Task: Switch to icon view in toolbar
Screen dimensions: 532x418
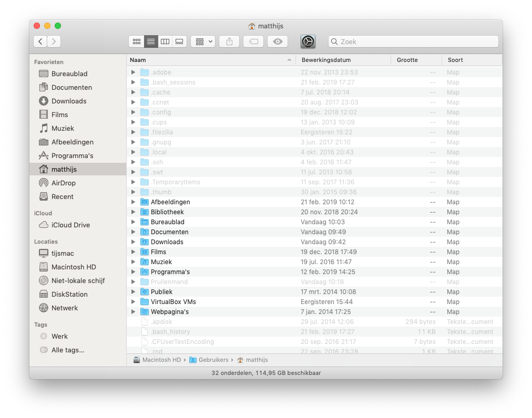Action: [x=136, y=41]
